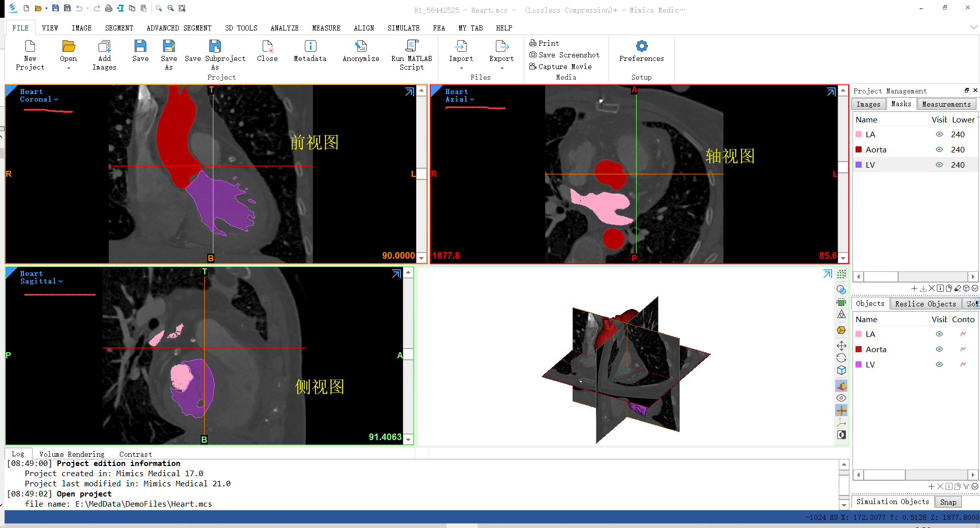Click the pink LA mask color swatch
980x528 pixels.
(859, 134)
